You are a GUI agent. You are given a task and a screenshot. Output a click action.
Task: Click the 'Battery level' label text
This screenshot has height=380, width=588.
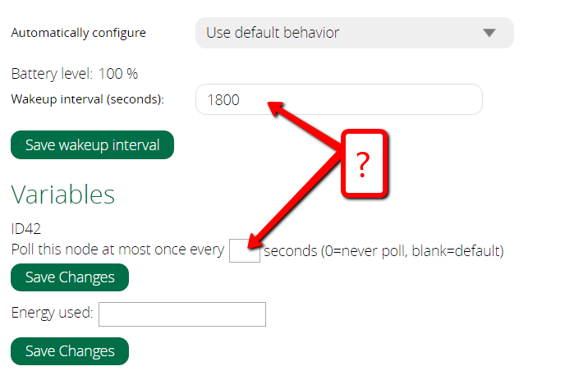(x=51, y=74)
